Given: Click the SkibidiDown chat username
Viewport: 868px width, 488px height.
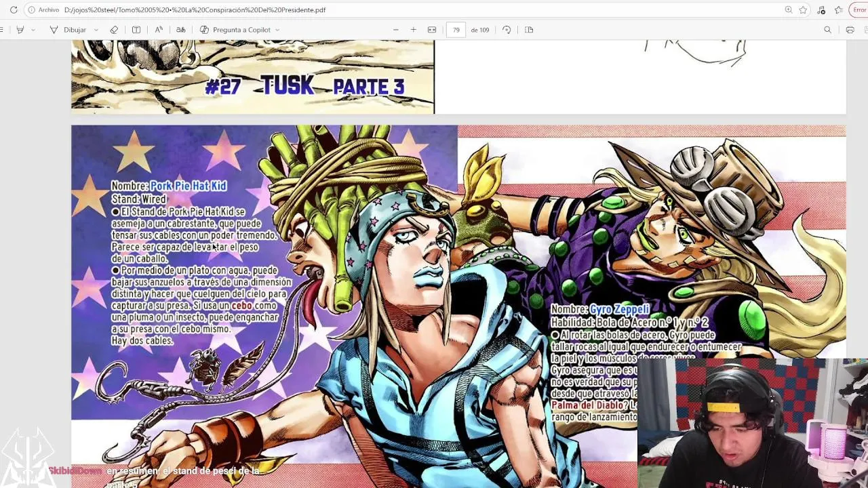Looking at the screenshot, I should click(x=75, y=470).
